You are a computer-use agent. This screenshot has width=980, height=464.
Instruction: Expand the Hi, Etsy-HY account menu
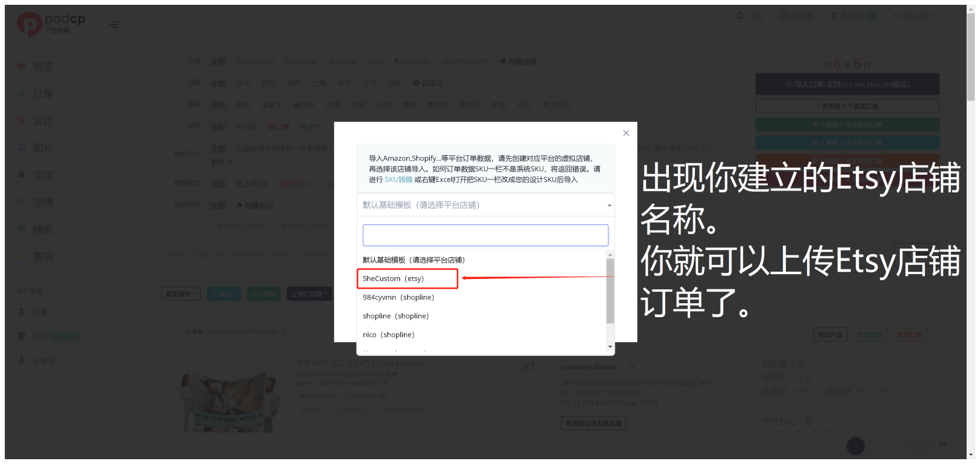coord(916,16)
